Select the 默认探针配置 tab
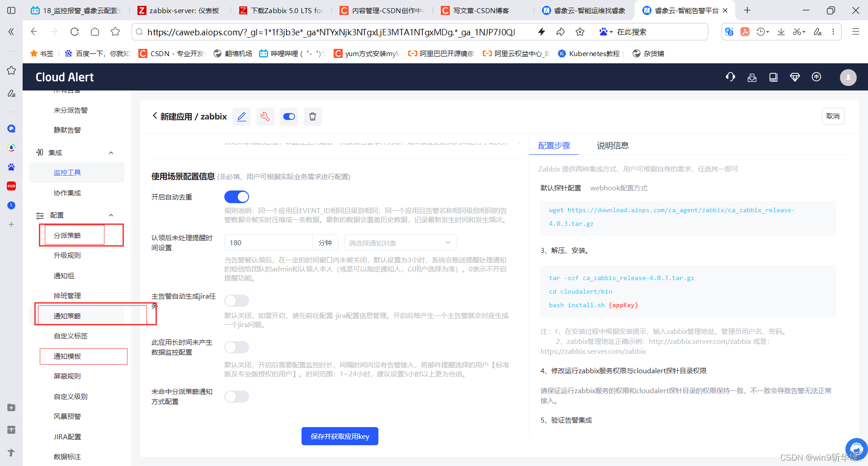 tap(561, 188)
